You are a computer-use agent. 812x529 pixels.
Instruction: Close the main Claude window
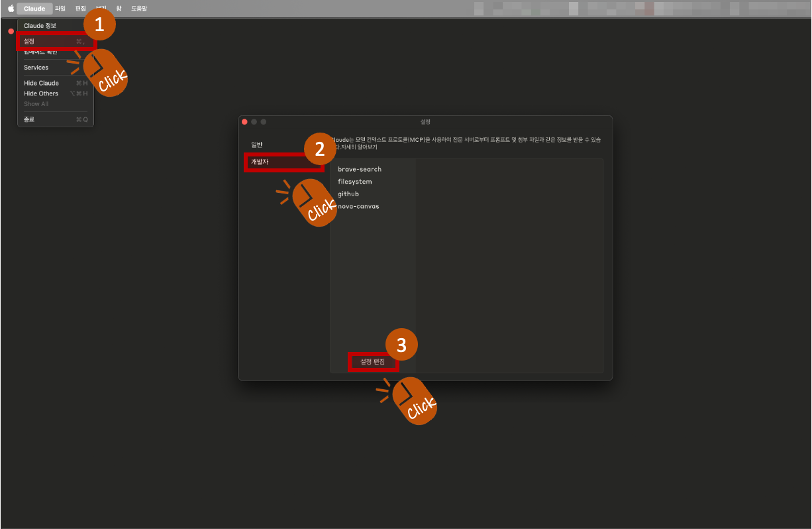click(x=11, y=31)
